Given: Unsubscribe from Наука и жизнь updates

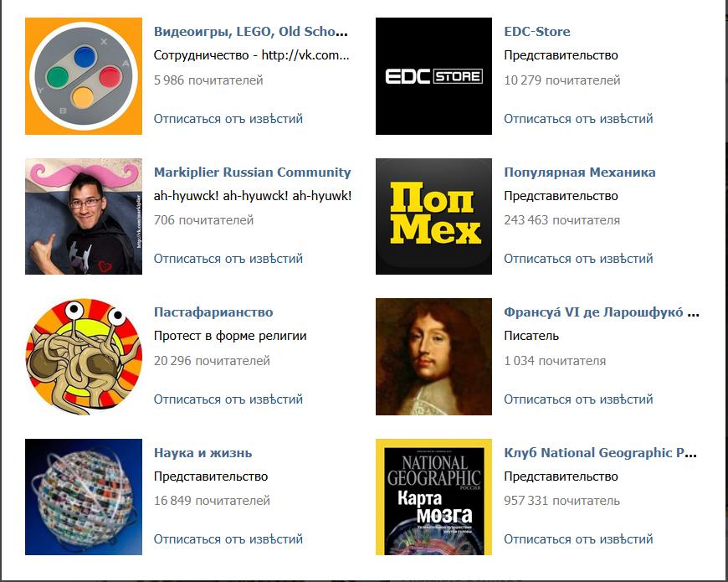Looking at the screenshot, I should click(228, 539).
